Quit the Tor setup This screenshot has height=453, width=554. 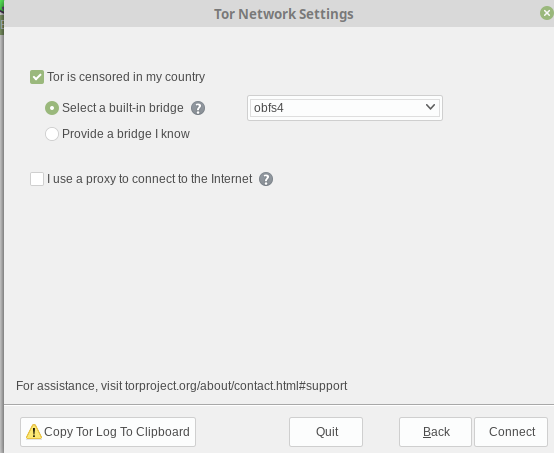(326, 432)
